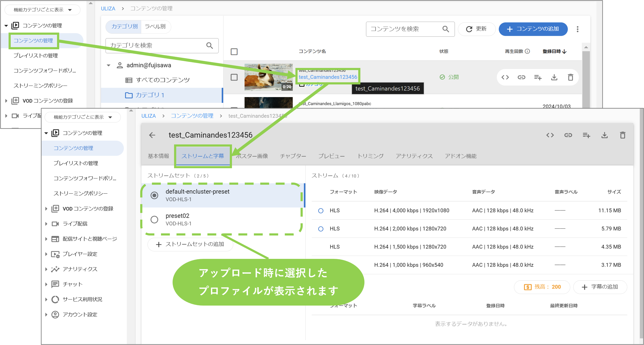Switch to チャプター tab

(x=293, y=156)
